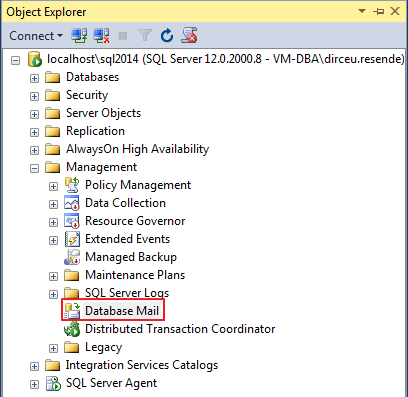Screen dimensions: 408x397
Task: Select the Database Mail label
Action: click(122, 311)
